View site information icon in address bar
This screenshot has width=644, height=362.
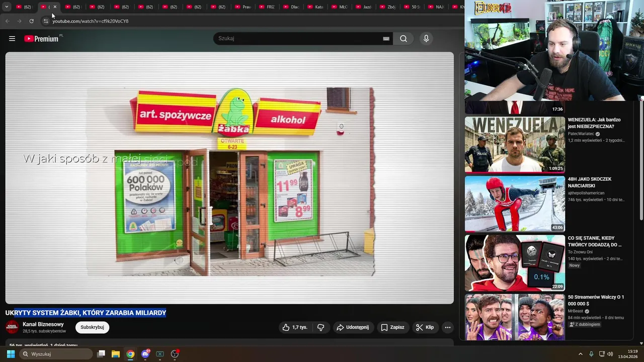click(x=46, y=21)
